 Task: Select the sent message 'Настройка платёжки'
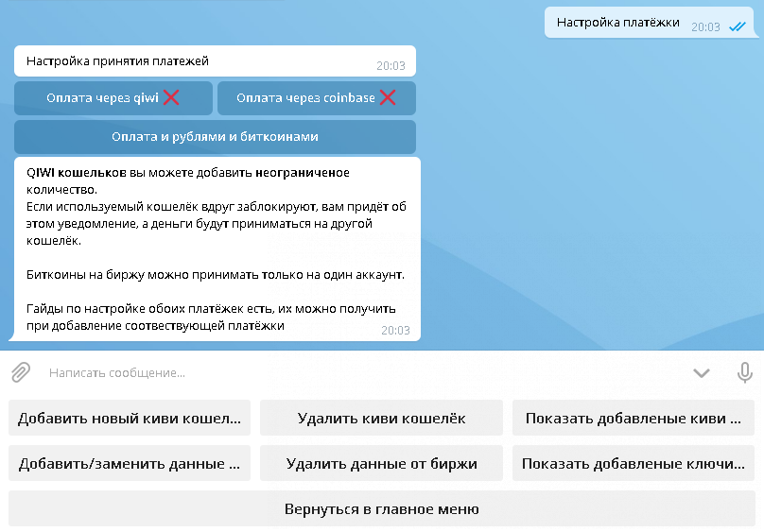[617, 23]
